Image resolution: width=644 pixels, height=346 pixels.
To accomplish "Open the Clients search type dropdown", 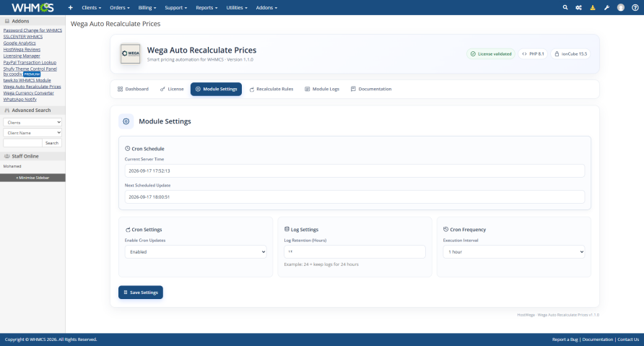I will [x=32, y=122].
